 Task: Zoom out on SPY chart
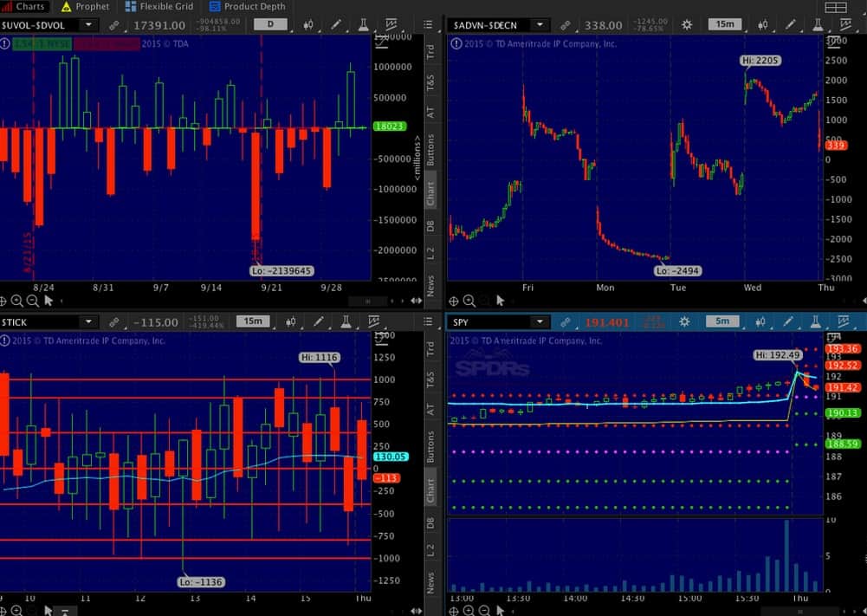(x=484, y=611)
